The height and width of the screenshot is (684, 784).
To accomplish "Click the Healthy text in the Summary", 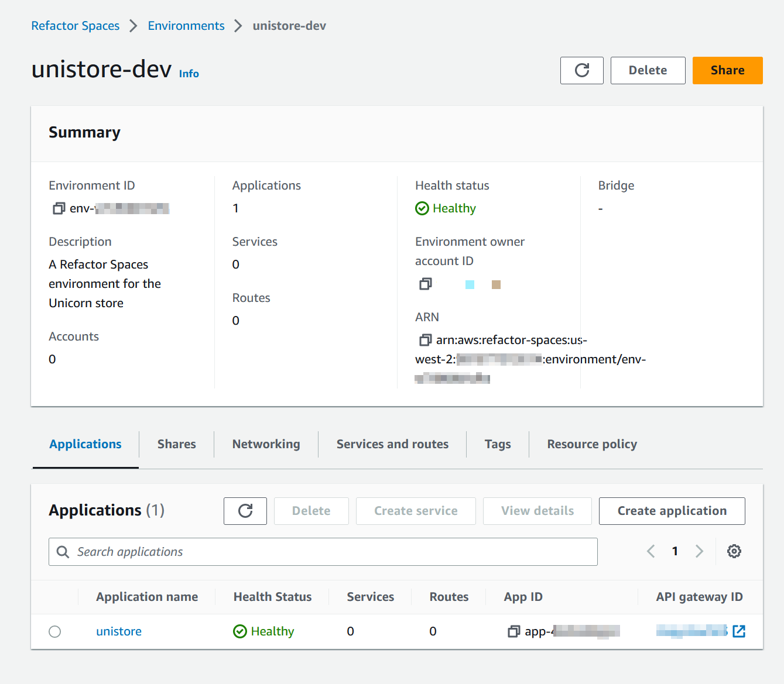I will point(454,208).
